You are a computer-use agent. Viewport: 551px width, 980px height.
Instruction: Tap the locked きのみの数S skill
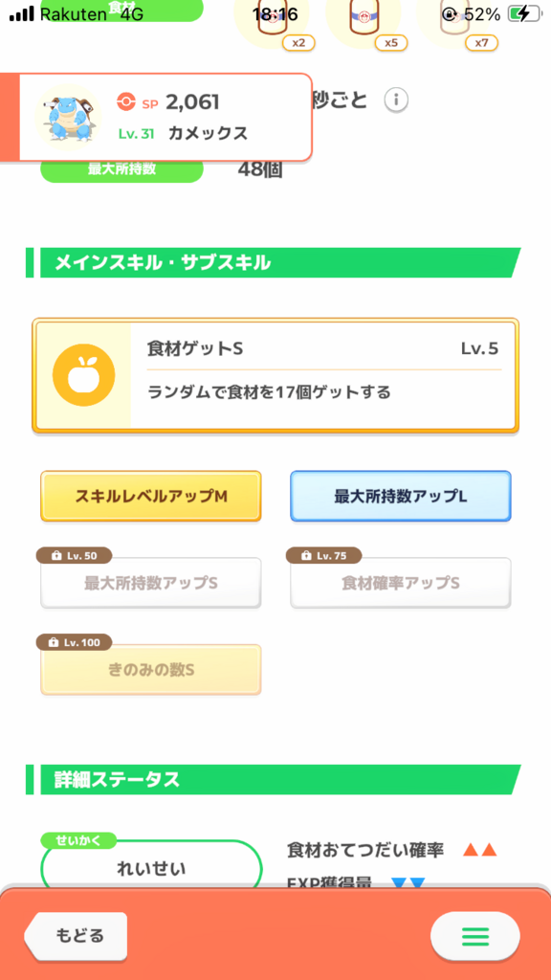[150, 669]
